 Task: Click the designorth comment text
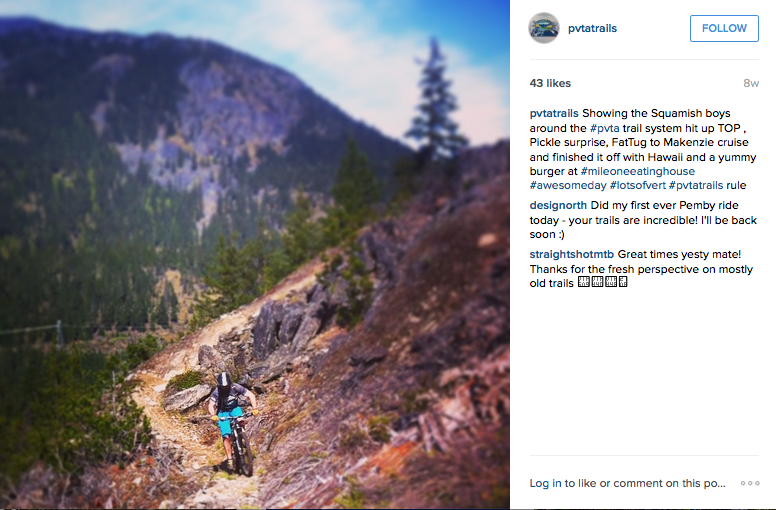(640, 220)
